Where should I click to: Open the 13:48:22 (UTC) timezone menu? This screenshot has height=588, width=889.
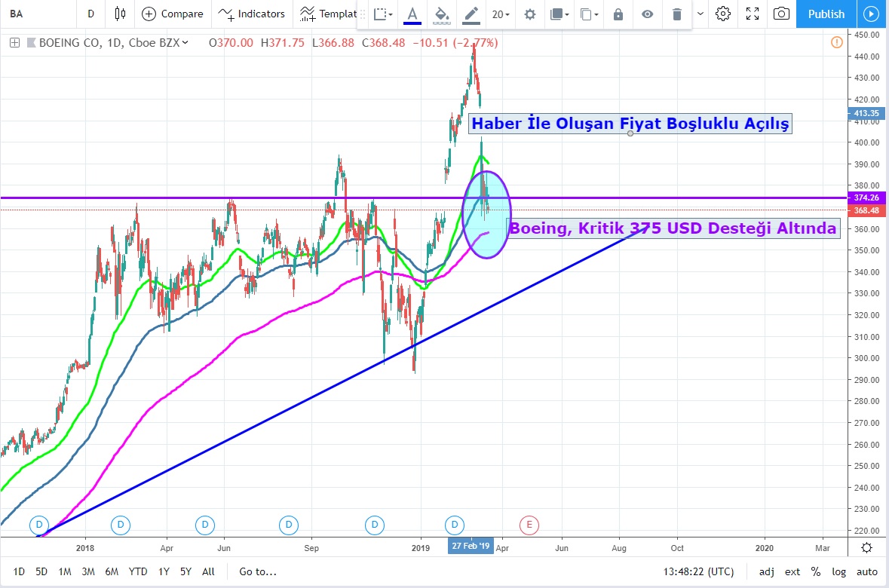click(698, 571)
